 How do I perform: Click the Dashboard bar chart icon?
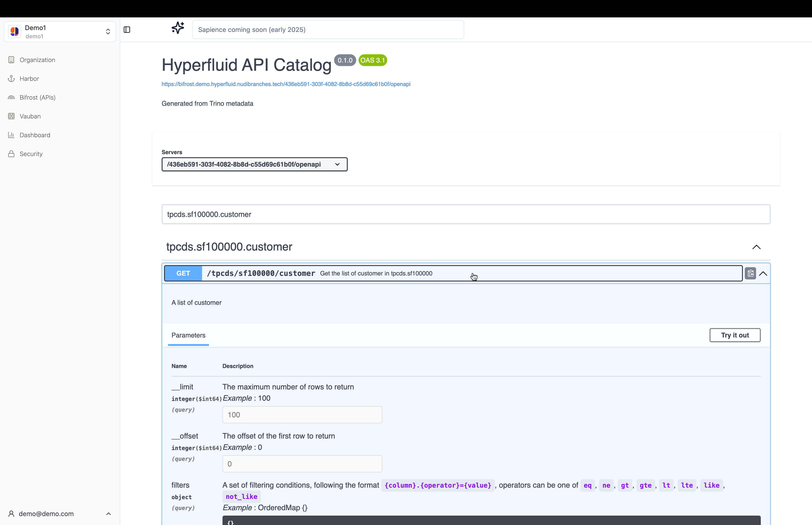coord(11,135)
